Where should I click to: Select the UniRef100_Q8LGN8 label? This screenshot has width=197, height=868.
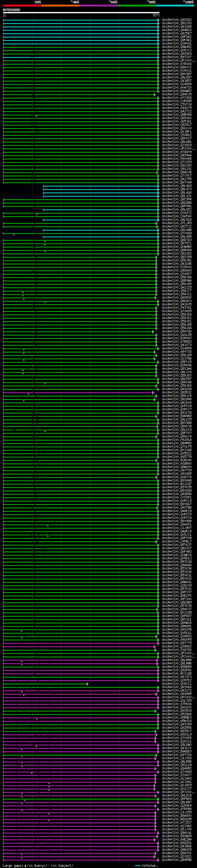[x=177, y=230]
